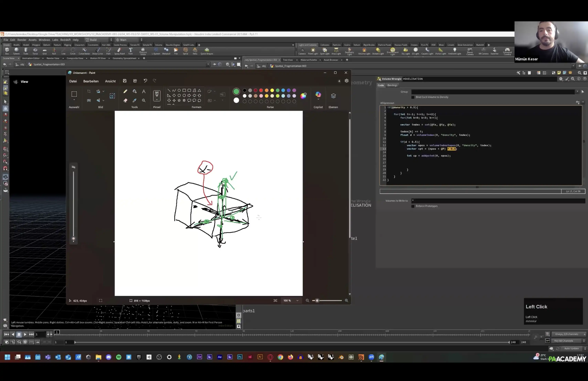Image resolution: width=588 pixels, height=381 pixels.
Task: Open the Copilot dropdown in Paint
Action: tap(318, 99)
